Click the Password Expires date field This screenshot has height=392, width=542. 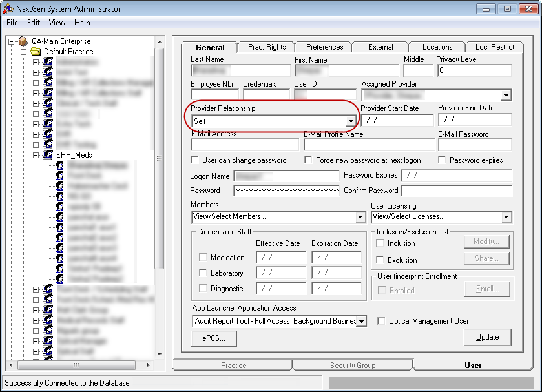(456, 176)
